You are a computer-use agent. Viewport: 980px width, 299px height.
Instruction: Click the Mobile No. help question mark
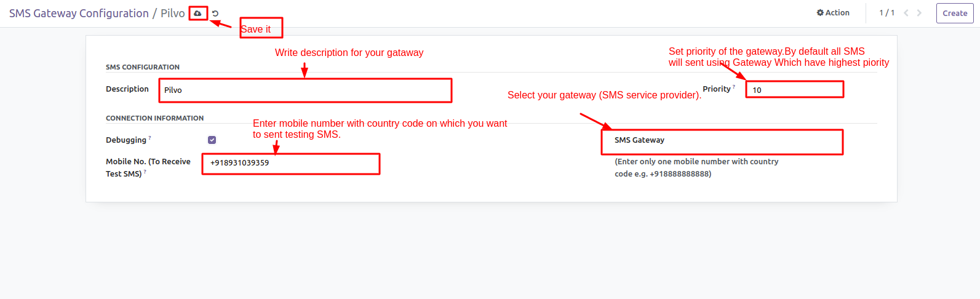point(145,172)
